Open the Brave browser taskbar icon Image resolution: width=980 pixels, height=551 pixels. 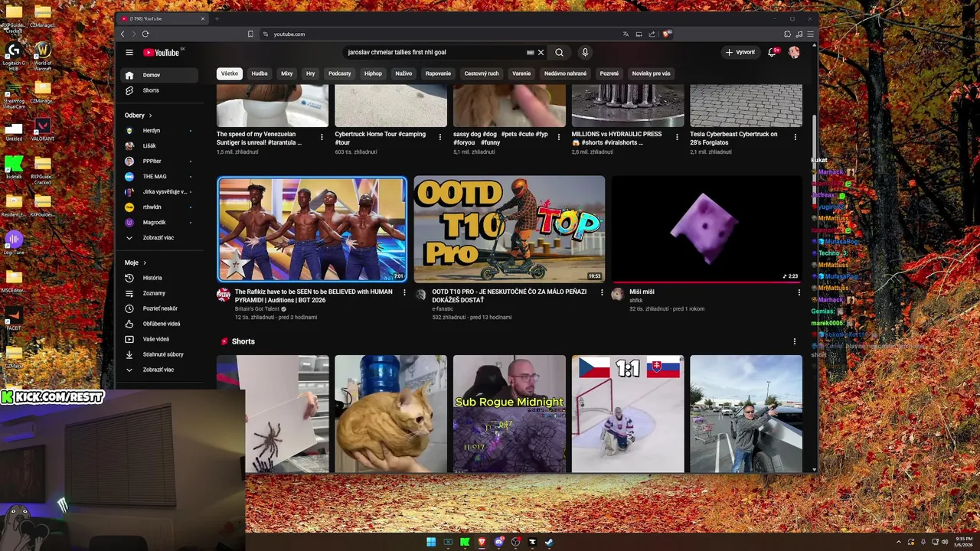(482, 542)
